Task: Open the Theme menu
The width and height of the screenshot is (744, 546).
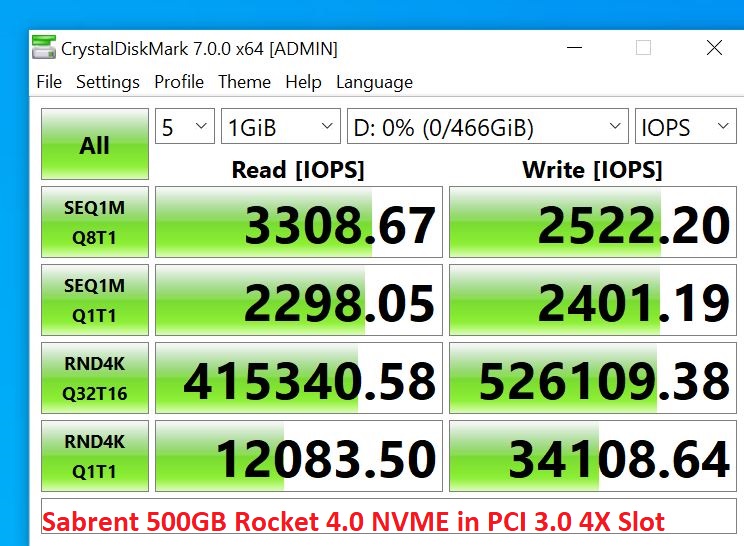Action: coord(244,82)
